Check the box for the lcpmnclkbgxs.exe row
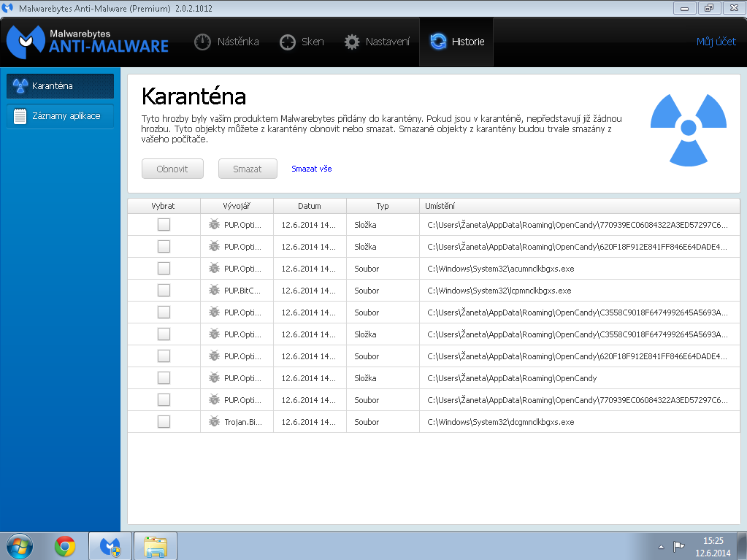Viewport: 747px width, 560px height. 164,291
